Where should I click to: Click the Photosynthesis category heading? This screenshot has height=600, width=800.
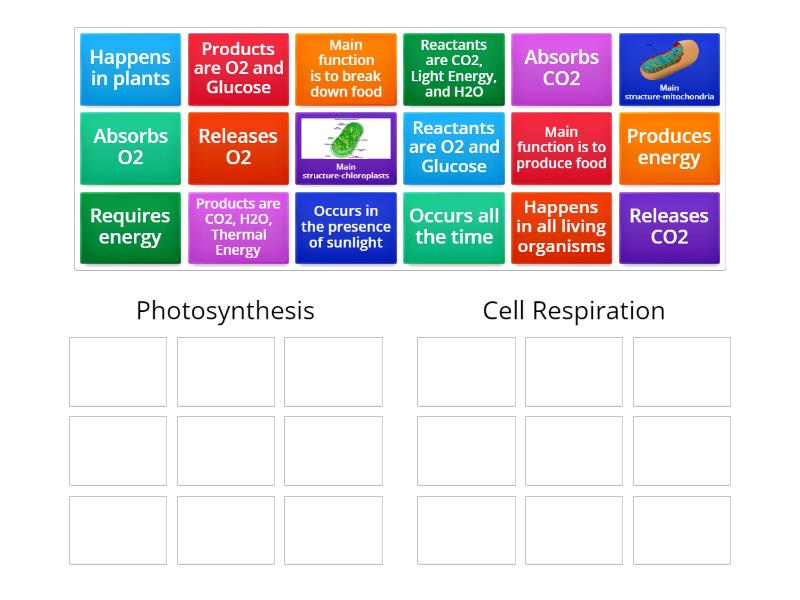[226, 310]
